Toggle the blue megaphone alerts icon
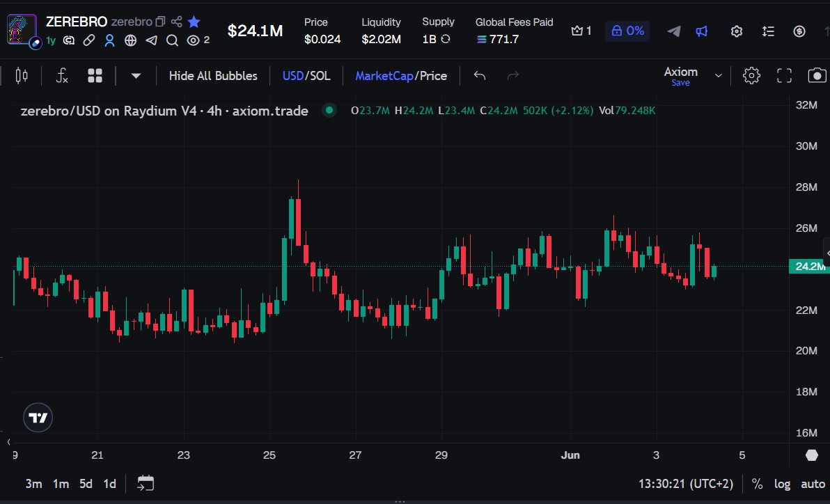The width and height of the screenshot is (830, 504). click(x=702, y=31)
